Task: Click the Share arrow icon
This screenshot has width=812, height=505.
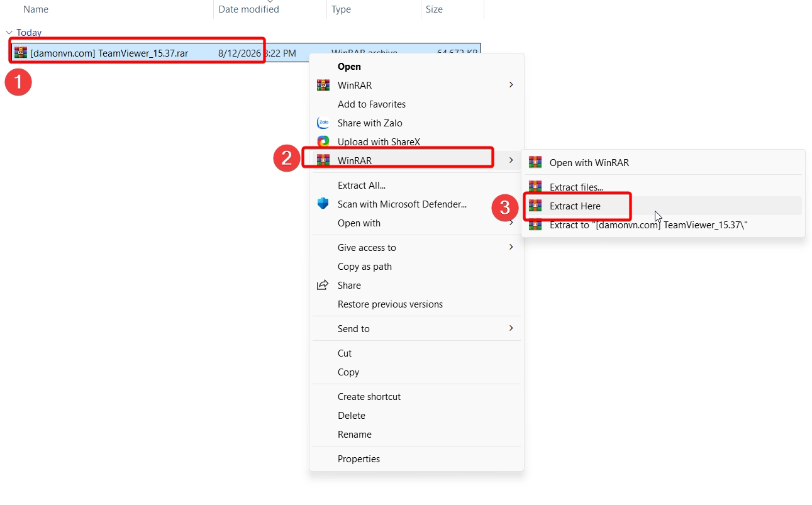Action: point(323,286)
